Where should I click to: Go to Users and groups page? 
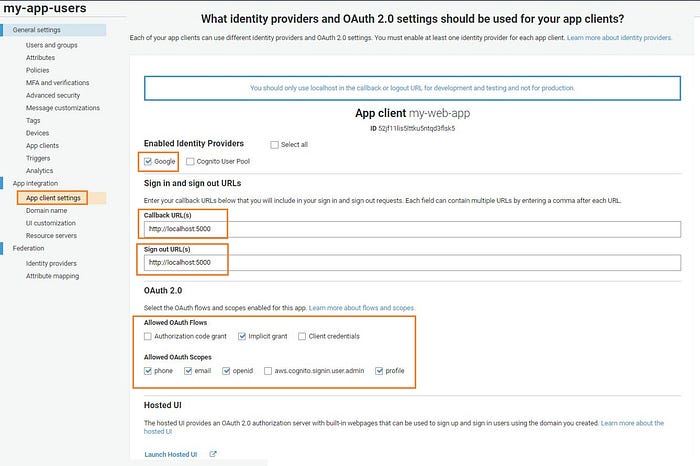pos(52,45)
